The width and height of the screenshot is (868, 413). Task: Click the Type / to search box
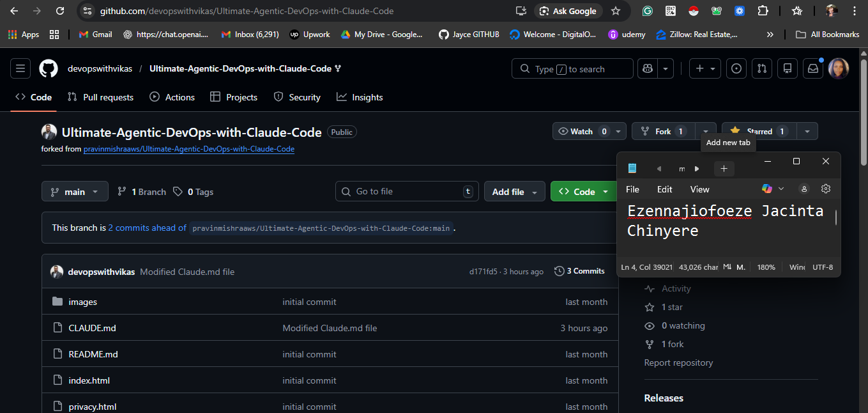click(572, 68)
